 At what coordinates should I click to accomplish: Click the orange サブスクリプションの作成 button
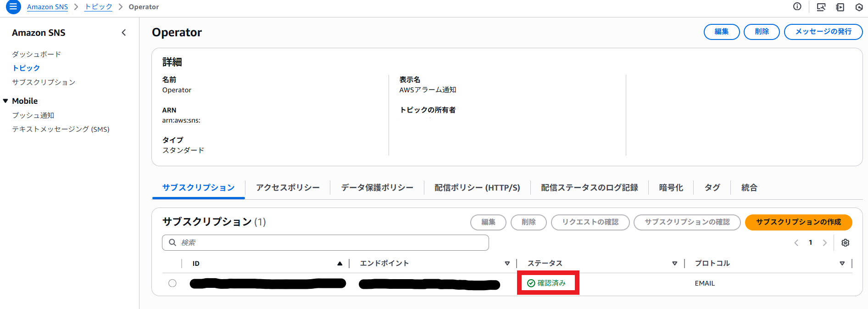tap(798, 222)
